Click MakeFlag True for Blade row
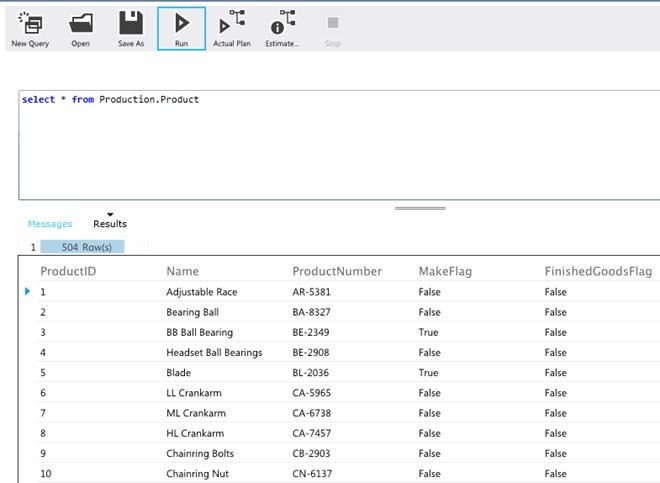This screenshot has height=483, width=660. coord(428,373)
